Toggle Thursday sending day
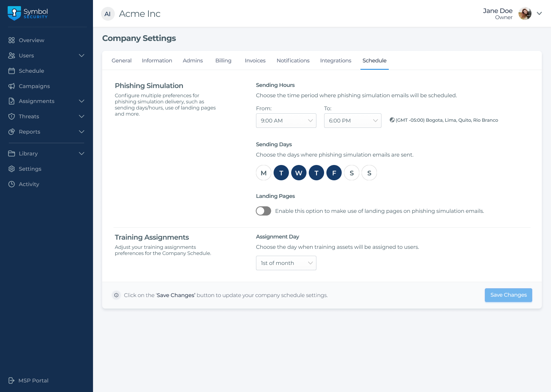551x392 pixels. [316, 173]
